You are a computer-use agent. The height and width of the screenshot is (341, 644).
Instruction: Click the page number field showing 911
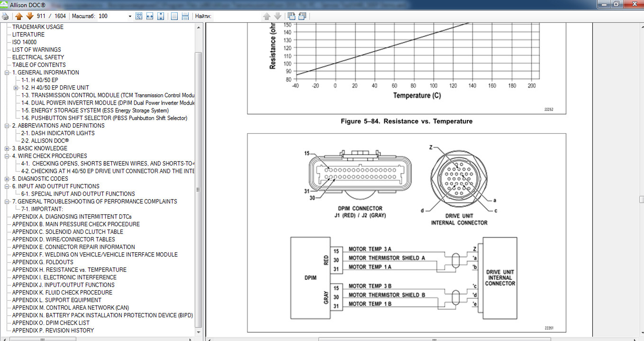(x=41, y=16)
